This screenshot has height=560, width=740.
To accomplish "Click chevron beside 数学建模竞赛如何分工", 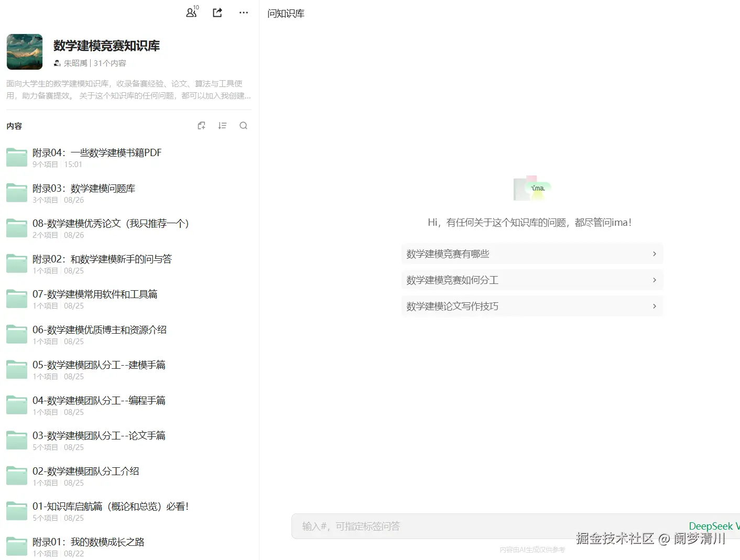I will (654, 280).
